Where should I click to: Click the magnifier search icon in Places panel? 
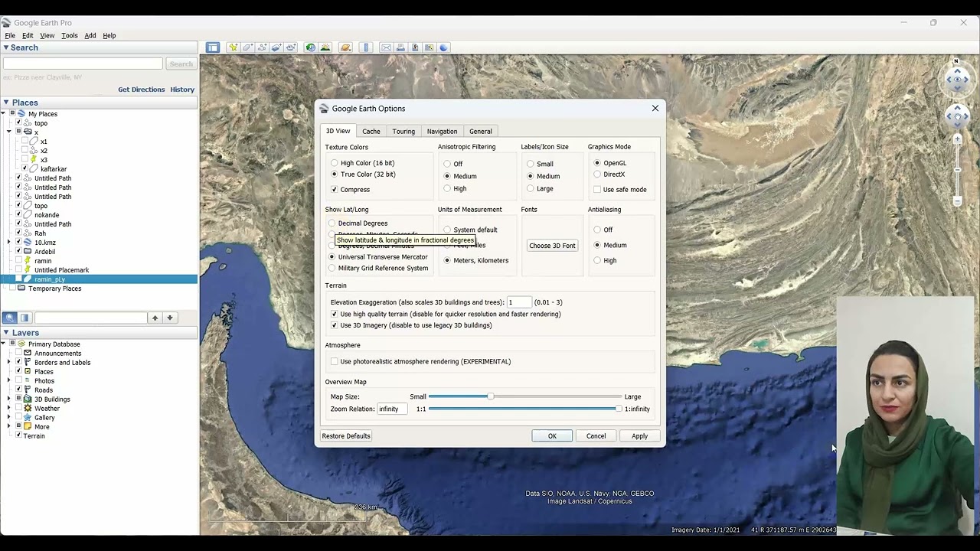tap(9, 318)
